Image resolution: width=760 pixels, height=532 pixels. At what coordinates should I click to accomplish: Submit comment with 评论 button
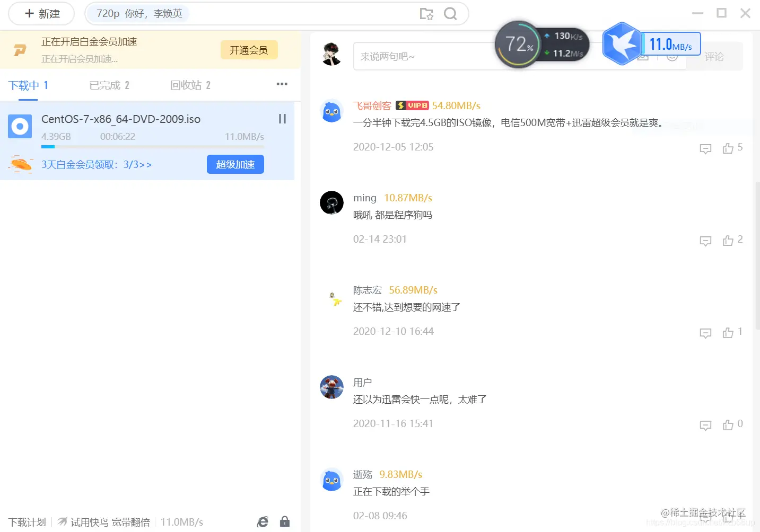point(714,56)
